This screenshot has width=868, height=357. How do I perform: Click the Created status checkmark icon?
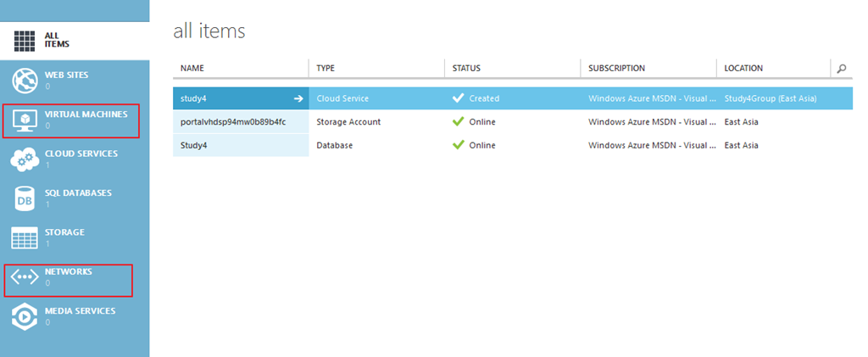pyautogui.click(x=458, y=98)
